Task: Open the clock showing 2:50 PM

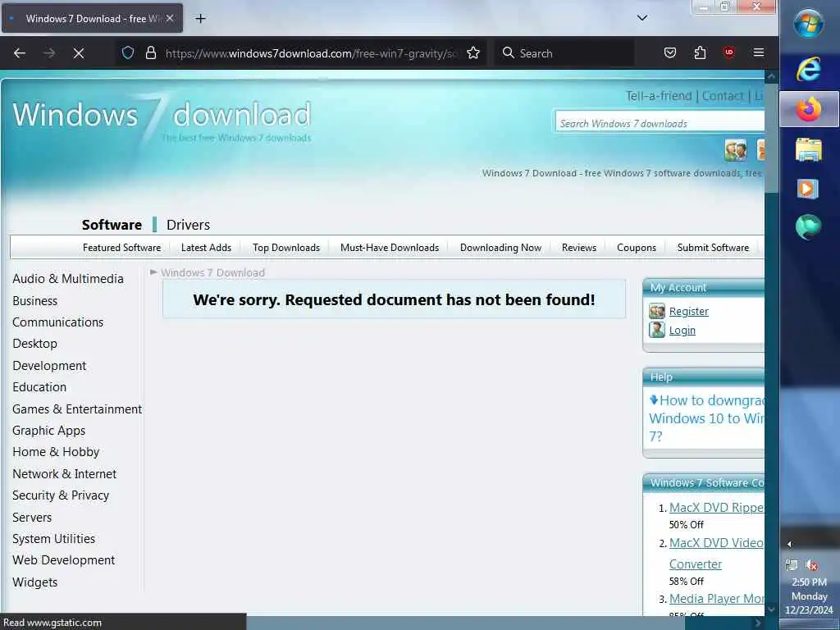Action: tap(809, 596)
